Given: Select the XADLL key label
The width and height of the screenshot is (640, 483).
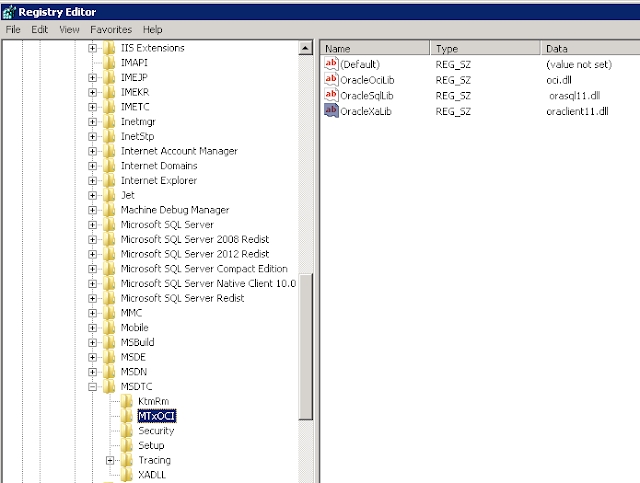Looking at the screenshot, I should (x=152, y=475).
